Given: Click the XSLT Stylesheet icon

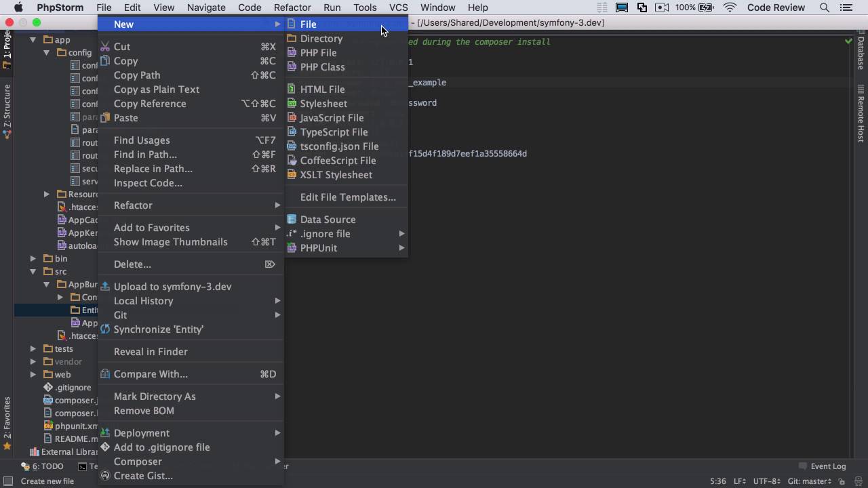Looking at the screenshot, I should pyautogui.click(x=292, y=175).
